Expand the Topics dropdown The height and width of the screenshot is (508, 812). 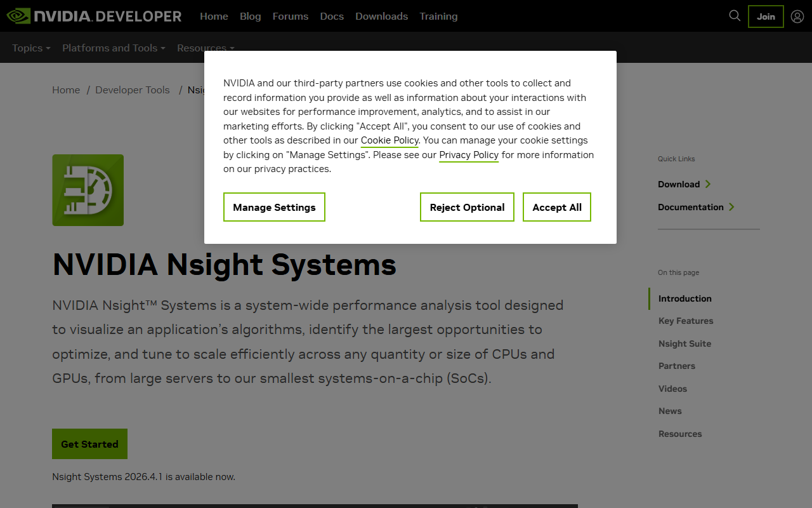(31, 48)
